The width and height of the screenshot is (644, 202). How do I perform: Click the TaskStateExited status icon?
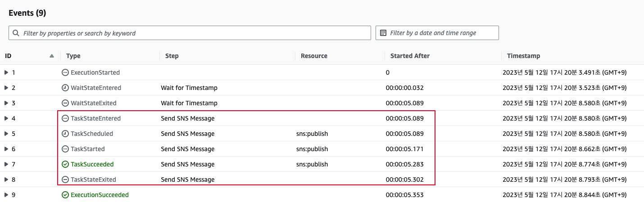click(65, 180)
